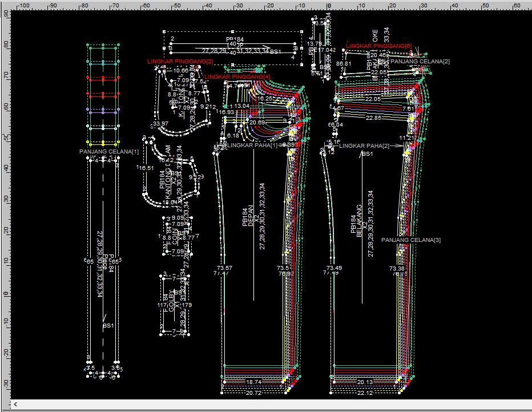532x412 pixels.
Task: Click the LINGKAR PINGGANG[6] red label
Action: point(377,46)
